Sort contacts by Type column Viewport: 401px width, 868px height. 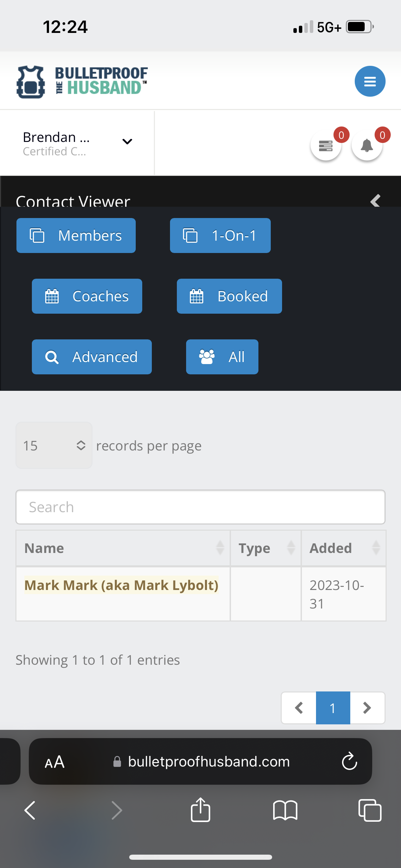(266, 548)
